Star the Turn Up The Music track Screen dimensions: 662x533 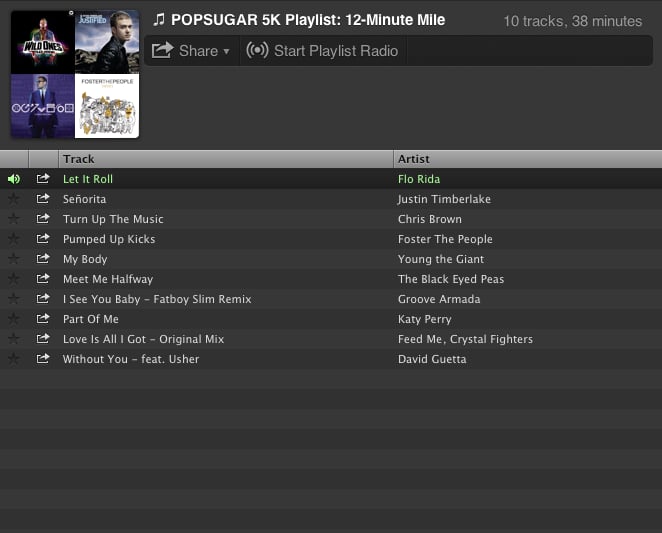tap(14, 219)
